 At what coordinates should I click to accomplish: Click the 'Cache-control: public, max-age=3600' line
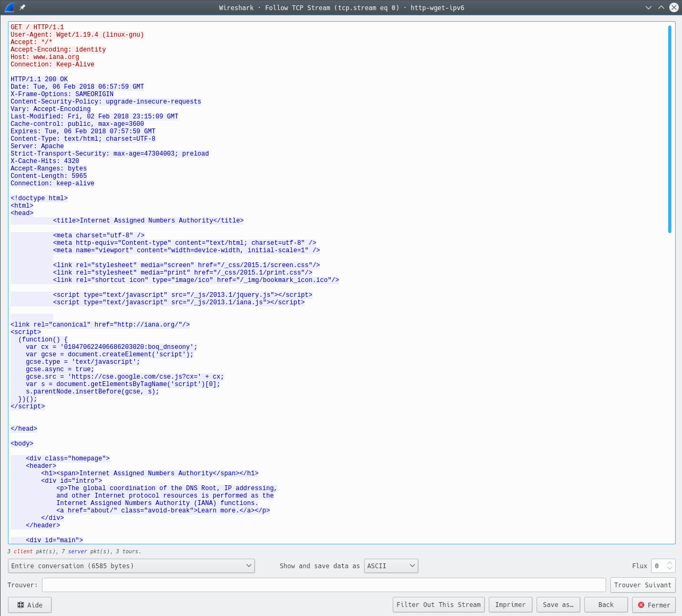pyautogui.click(x=77, y=124)
